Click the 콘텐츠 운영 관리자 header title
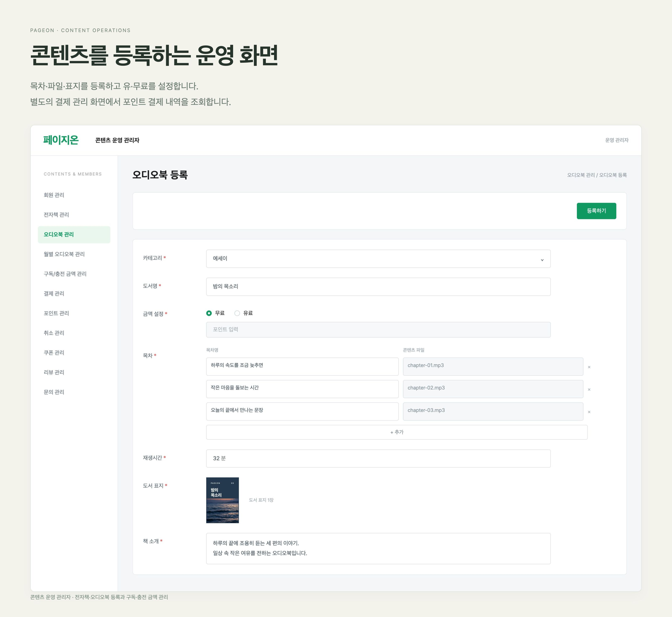The width and height of the screenshot is (672, 617). tap(117, 140)
